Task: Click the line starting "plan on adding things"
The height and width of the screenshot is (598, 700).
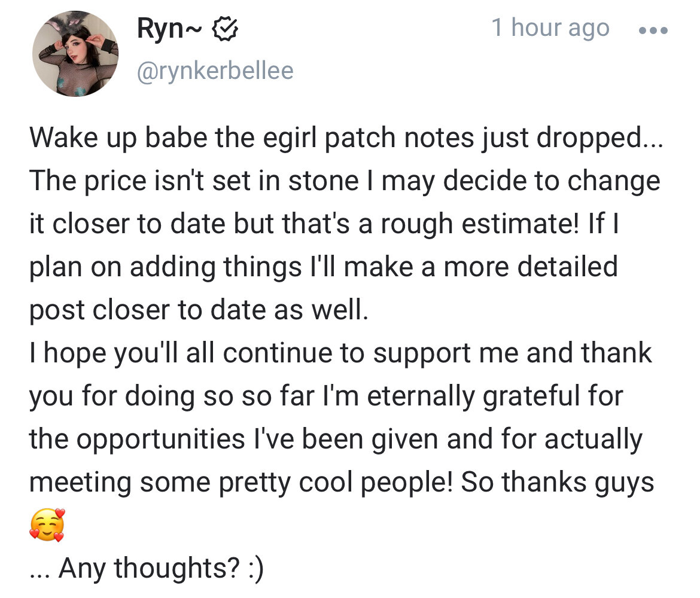Action: point(323,267)
